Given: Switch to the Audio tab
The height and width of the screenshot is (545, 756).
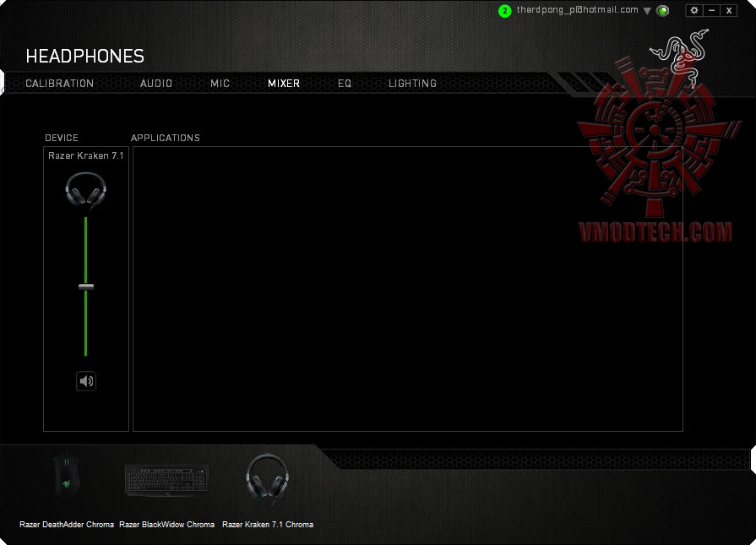Looking at the screenshot, I should point(156,84).
